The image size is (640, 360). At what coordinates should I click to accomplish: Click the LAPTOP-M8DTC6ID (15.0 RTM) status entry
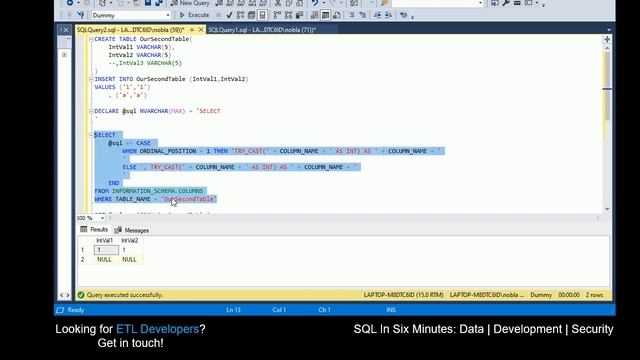(x=403, y=295)
